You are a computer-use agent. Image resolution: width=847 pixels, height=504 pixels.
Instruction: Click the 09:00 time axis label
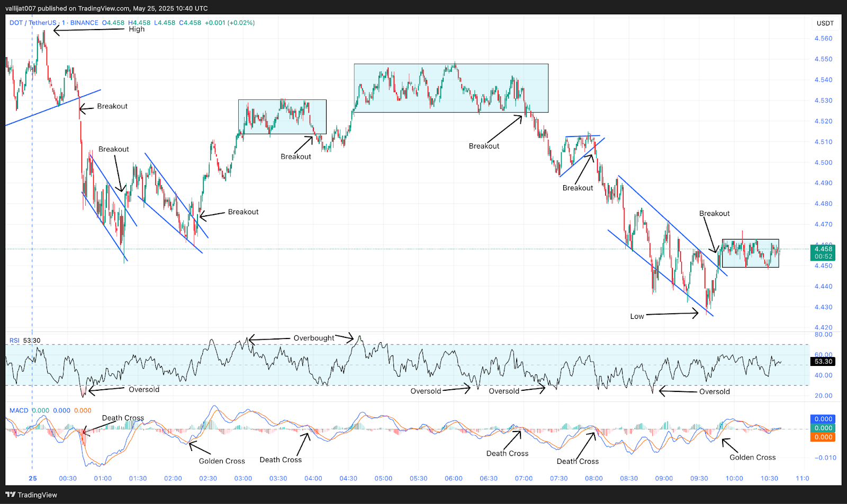pos(664,478)
